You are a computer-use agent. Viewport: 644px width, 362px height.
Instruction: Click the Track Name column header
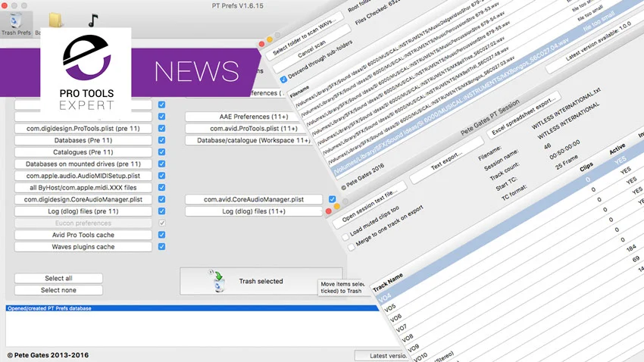point(388,282)
